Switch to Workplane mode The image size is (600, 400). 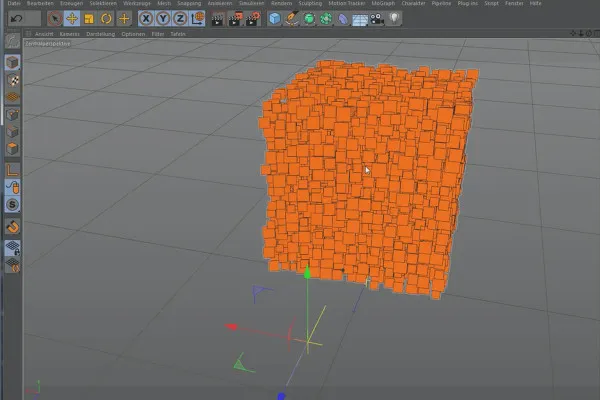[x=12, y=97]
